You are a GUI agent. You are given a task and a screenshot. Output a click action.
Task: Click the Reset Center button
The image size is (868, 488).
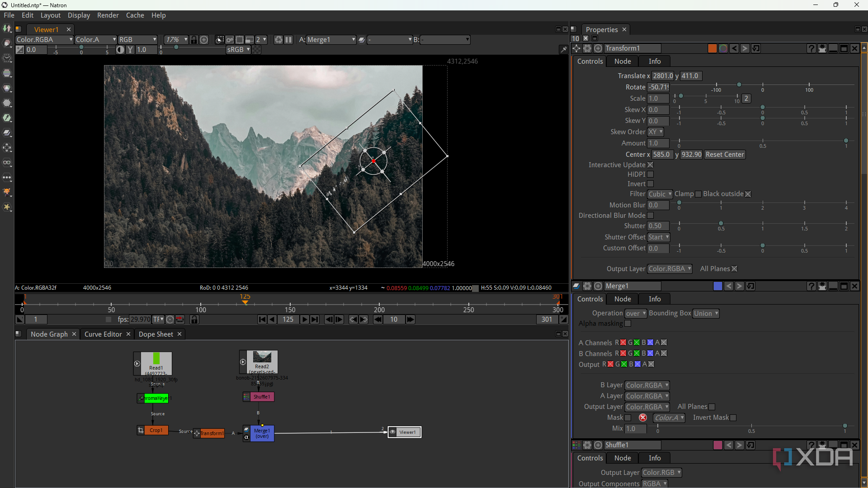pos(724,155)
